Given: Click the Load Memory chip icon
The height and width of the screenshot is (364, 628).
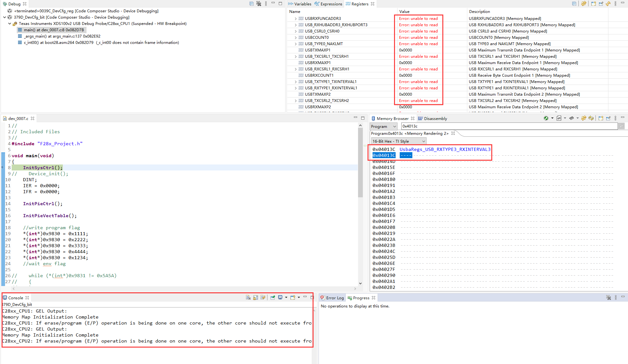Looking at the screenshot, I should tap(546, 118).
